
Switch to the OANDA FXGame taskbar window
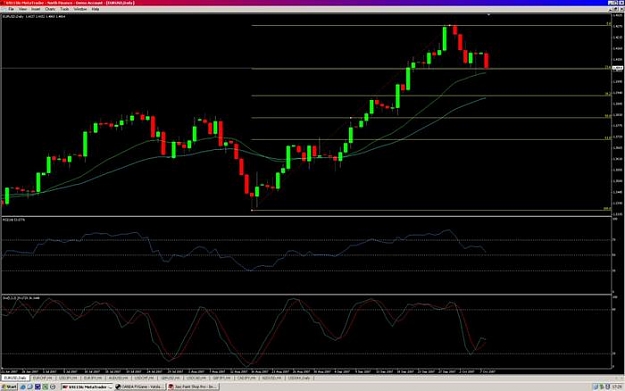[140, 387]
